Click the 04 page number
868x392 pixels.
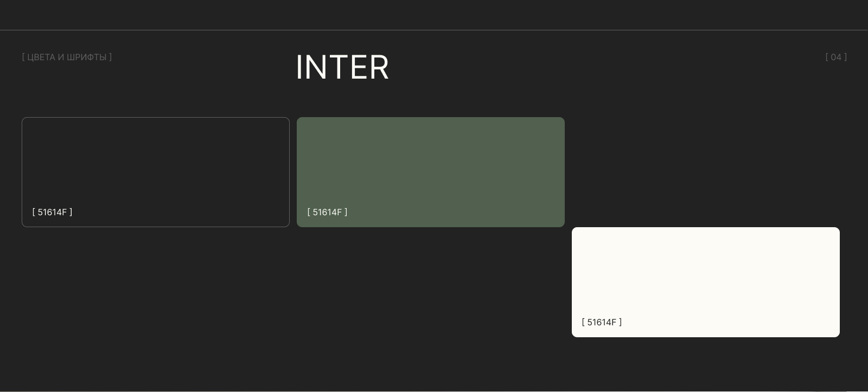tap(836, 57)
